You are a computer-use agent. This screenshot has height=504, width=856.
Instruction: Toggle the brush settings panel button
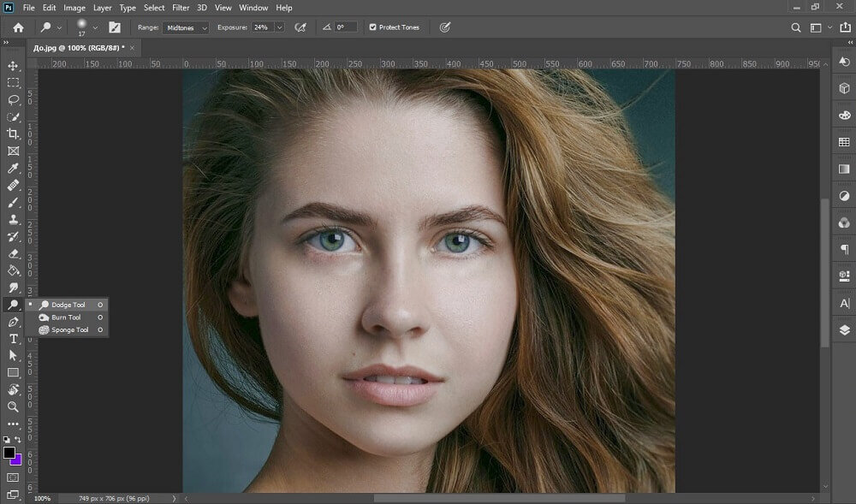(x=115, y=27)
